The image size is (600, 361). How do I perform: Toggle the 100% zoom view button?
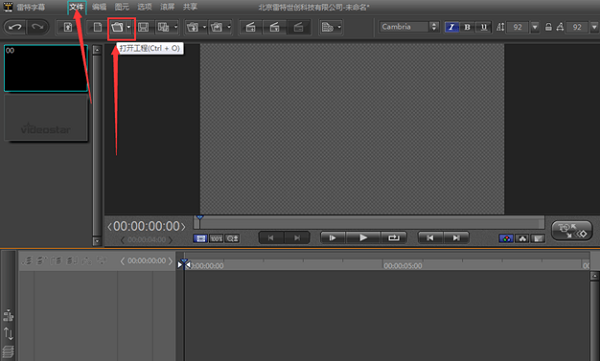coord(216,238)
